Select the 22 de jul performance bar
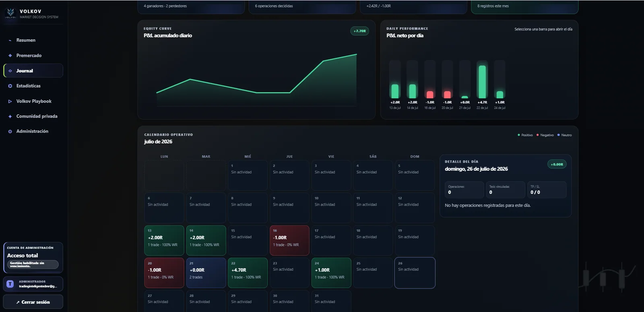The height and width of the screenshot is (312, 644). (x=482, y=79)
